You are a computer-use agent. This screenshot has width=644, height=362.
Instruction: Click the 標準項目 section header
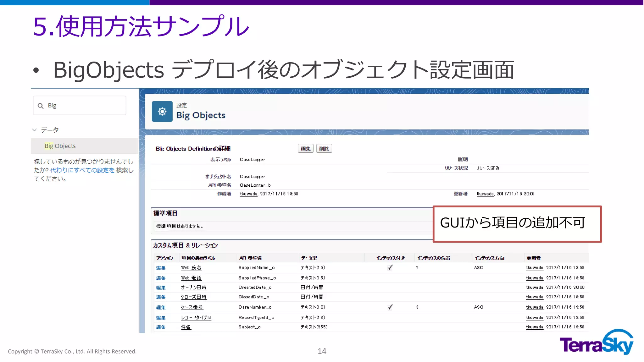(165, 213)
